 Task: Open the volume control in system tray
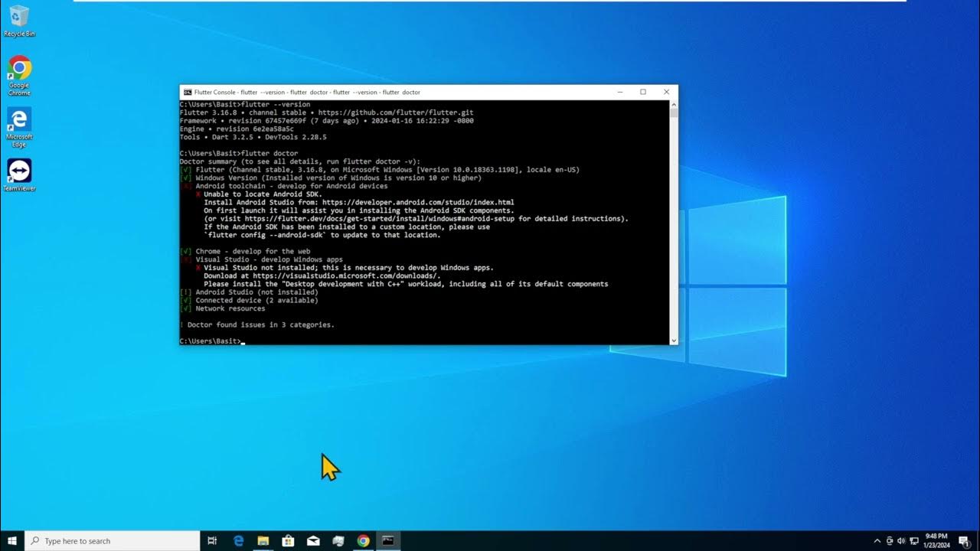coord(901,541)
